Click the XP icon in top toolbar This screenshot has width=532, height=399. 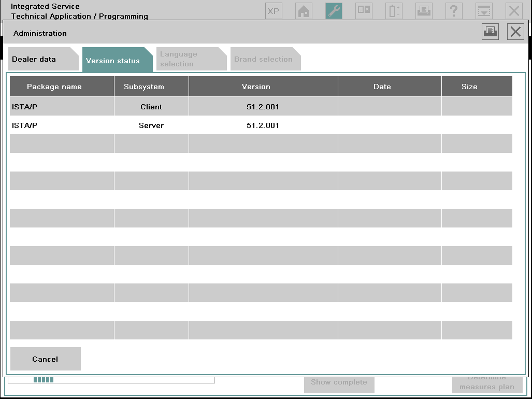274,11
